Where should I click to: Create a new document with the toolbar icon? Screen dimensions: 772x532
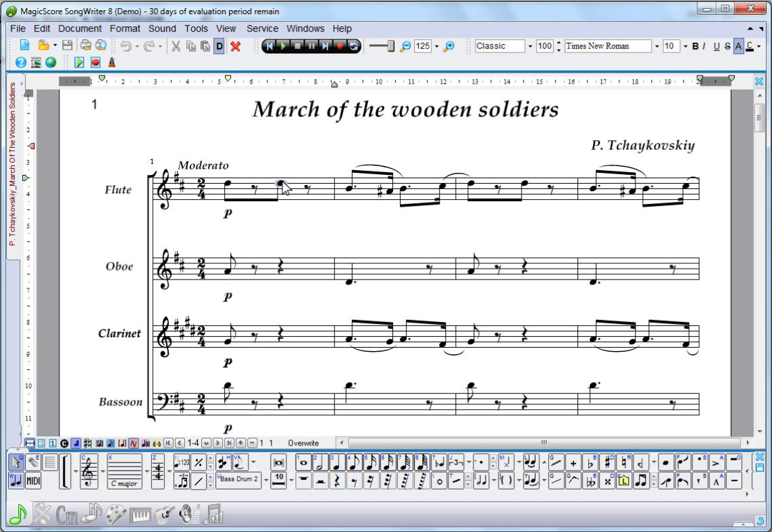tap(24, 46)
